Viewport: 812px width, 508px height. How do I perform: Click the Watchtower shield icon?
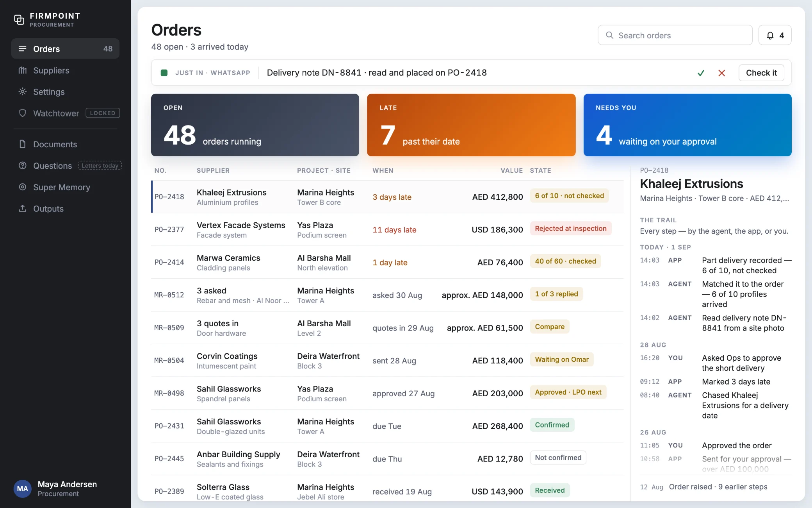(x=23, y=113)
